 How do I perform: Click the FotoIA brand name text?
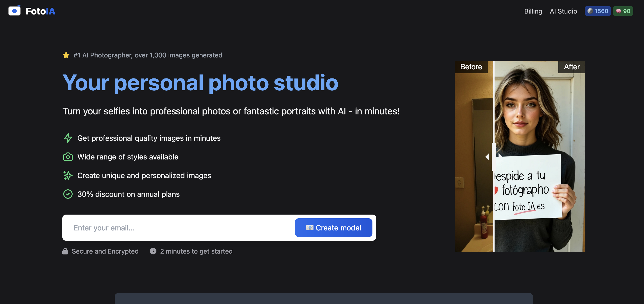coord(40,11)
